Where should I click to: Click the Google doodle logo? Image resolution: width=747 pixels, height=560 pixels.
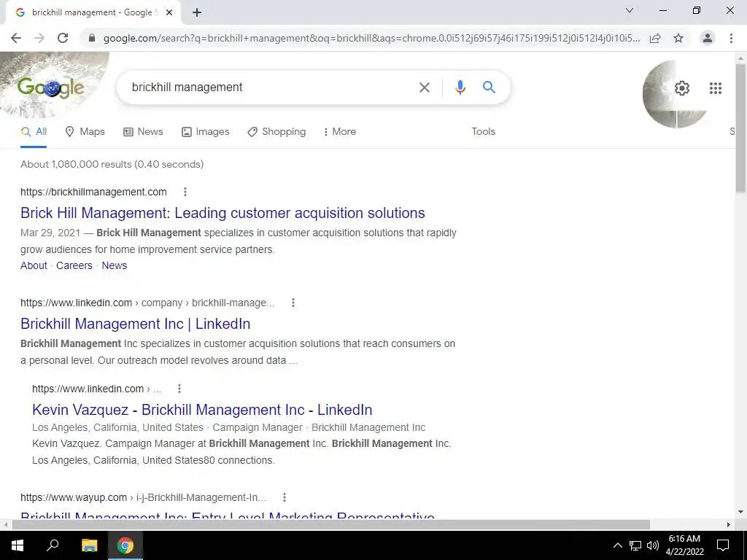(51, 87)
